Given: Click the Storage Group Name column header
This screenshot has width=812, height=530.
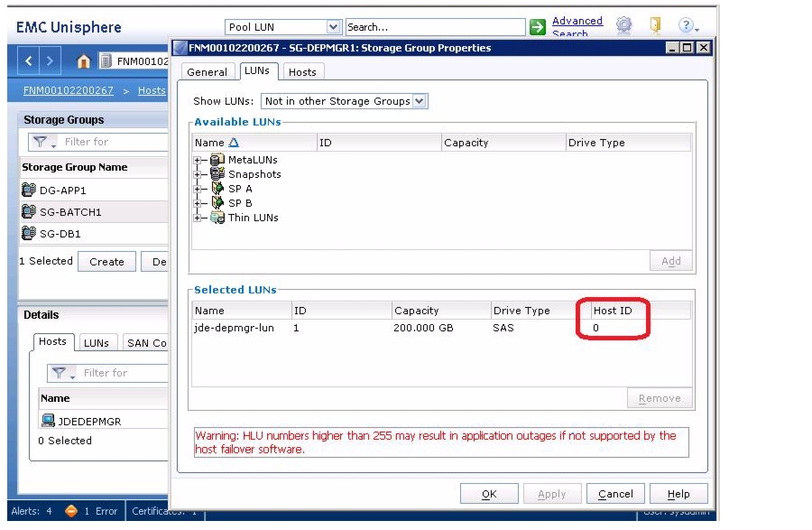Looking at the screenshot, I should [x=94, y=167].
